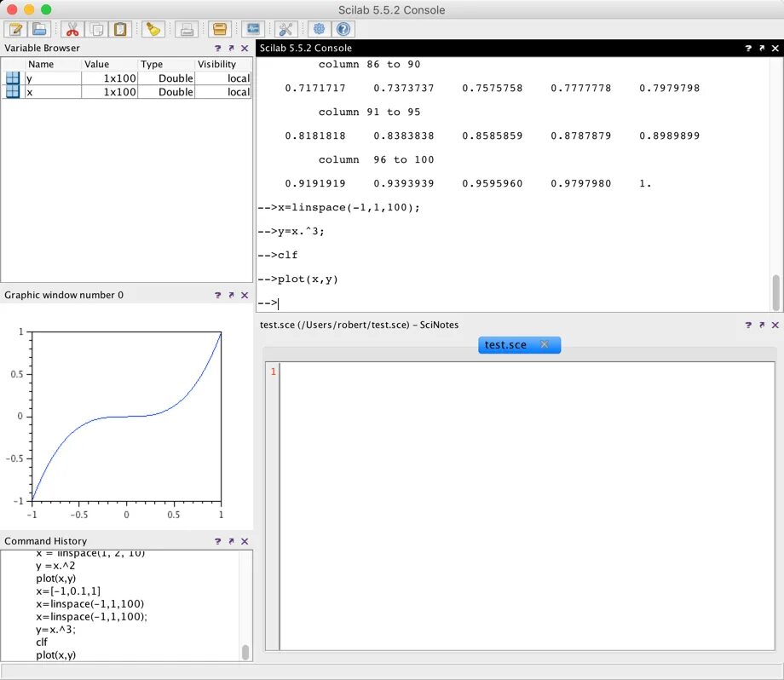Viewport: 784px width, 680px height.
Task: Click the Paste clipboard icon
Action: (x=120, y=29)
